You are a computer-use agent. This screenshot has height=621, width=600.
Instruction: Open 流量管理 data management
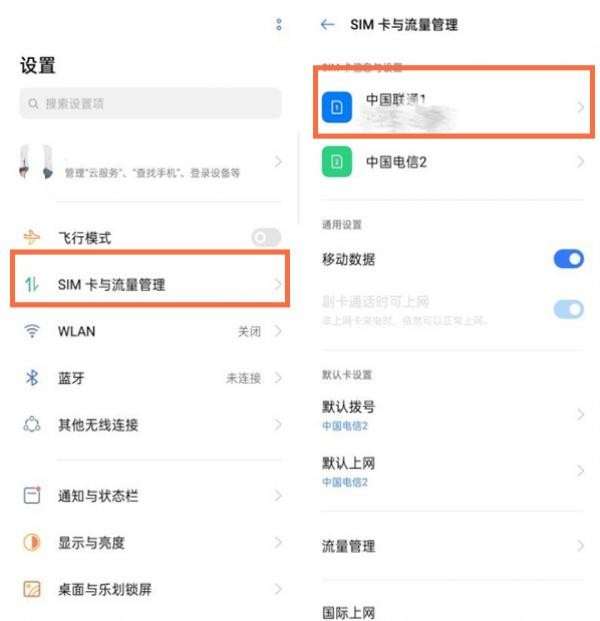point(453,546)
